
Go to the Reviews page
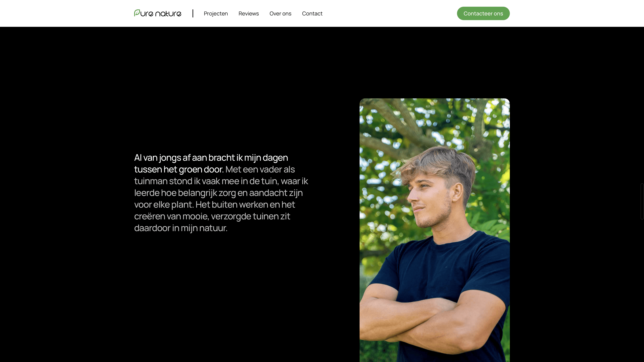[x=249, y=13]
